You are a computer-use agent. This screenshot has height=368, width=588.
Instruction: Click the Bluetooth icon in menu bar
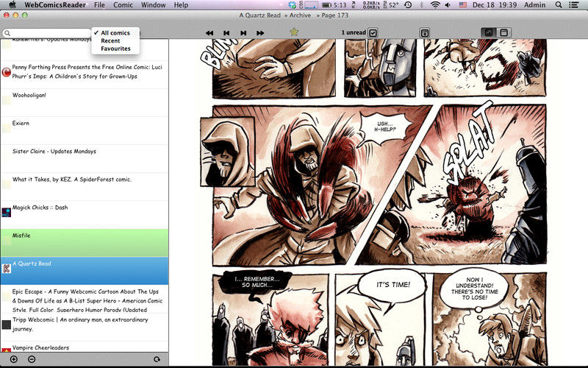[x=421, y=5]
